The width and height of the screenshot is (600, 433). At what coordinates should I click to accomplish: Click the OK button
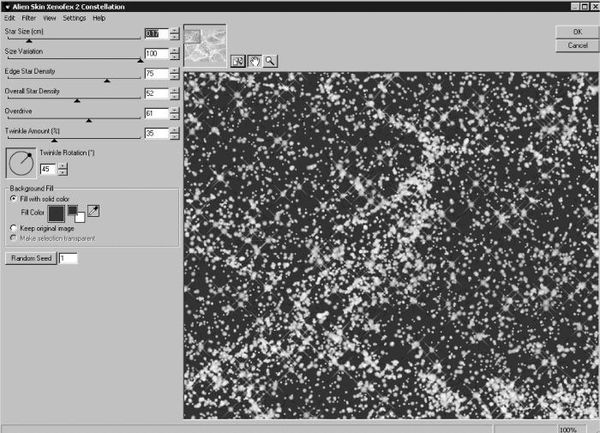point(576,32)
